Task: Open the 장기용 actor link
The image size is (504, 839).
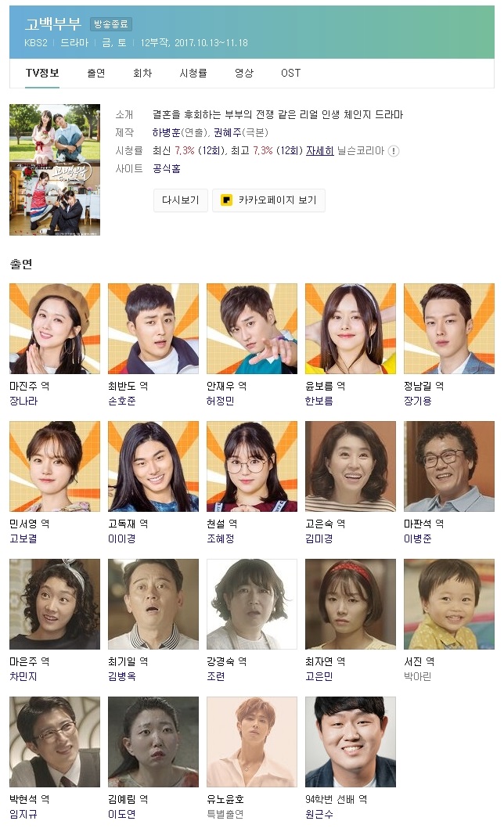Action: [x=418, y=401]
